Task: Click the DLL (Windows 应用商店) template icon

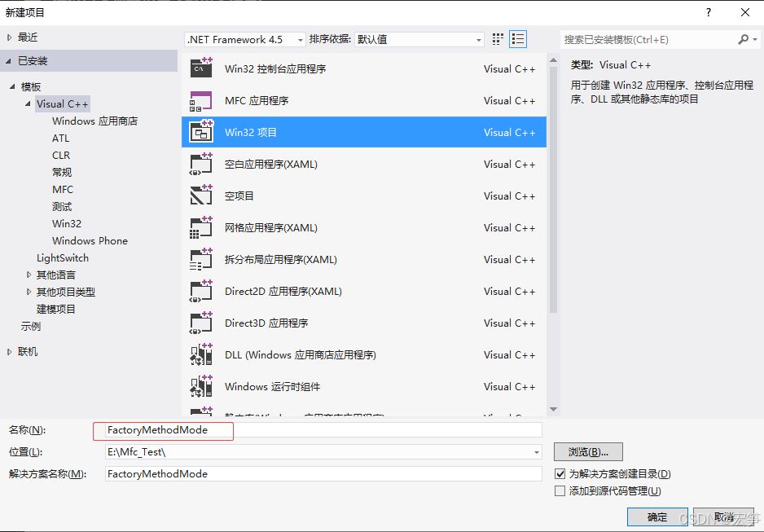Action: (201, 354)
